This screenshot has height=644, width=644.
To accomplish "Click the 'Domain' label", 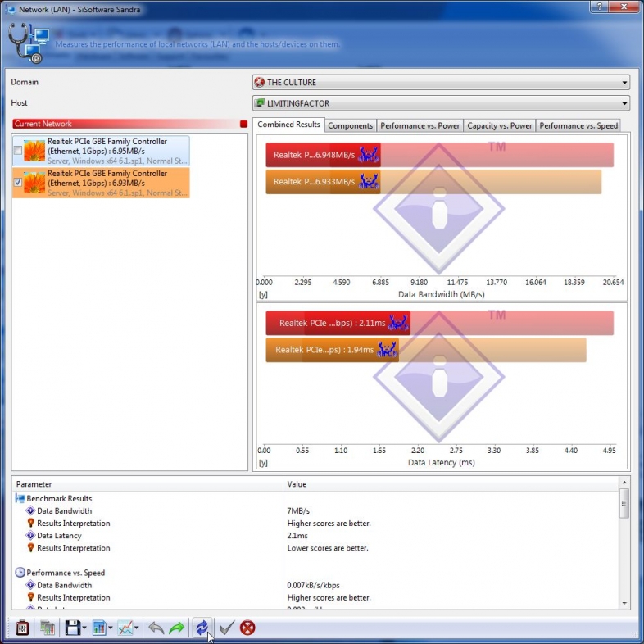I will [x=25, y=82].
